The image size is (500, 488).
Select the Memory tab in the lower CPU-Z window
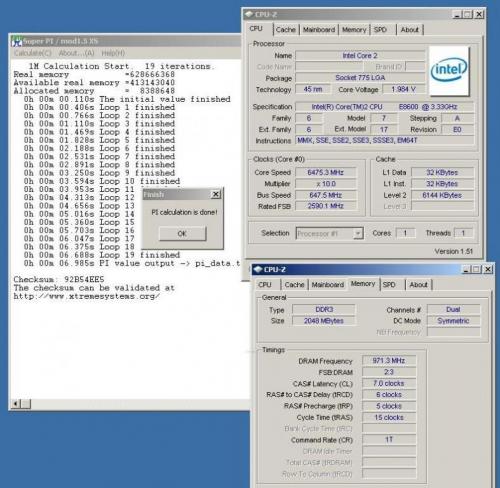coord(363,284)
